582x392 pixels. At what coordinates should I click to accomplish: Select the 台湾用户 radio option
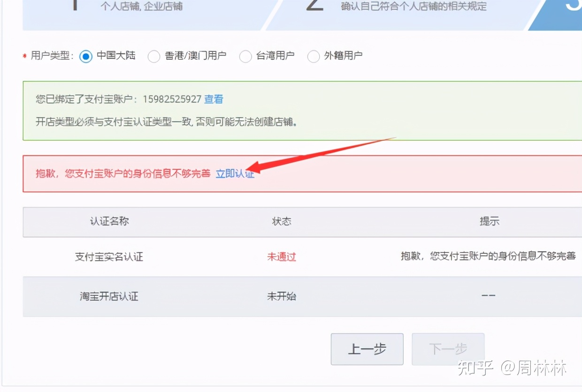pyautogui.click(x=245, y=56)
